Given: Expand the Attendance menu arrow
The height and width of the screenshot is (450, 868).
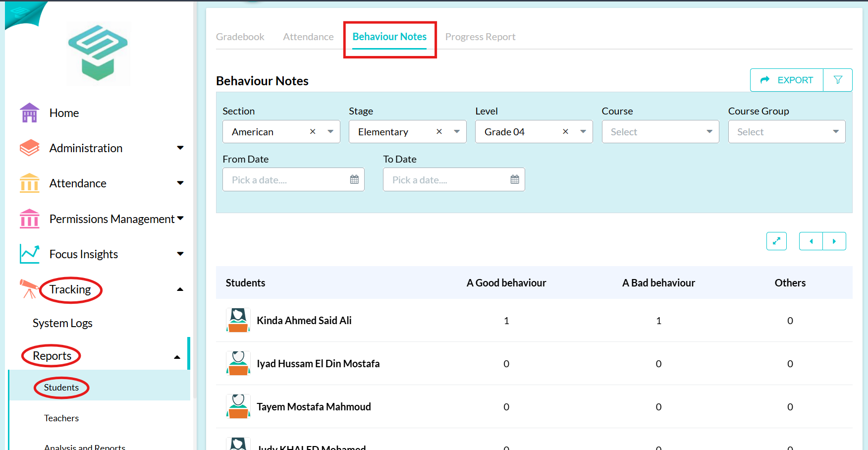Looking at the screenshot, I should (180, 183).
